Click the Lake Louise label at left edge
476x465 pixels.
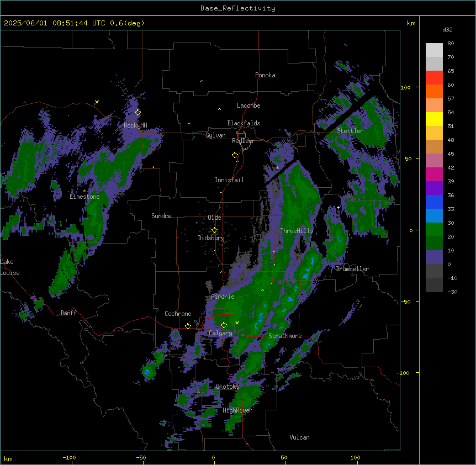pos(10,267)
